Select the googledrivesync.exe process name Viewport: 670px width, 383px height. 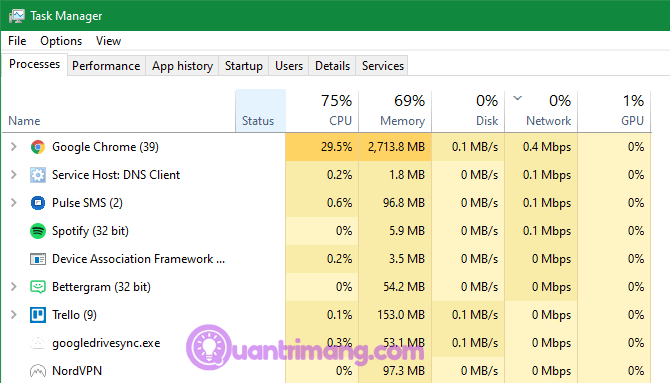pos(106,343)
